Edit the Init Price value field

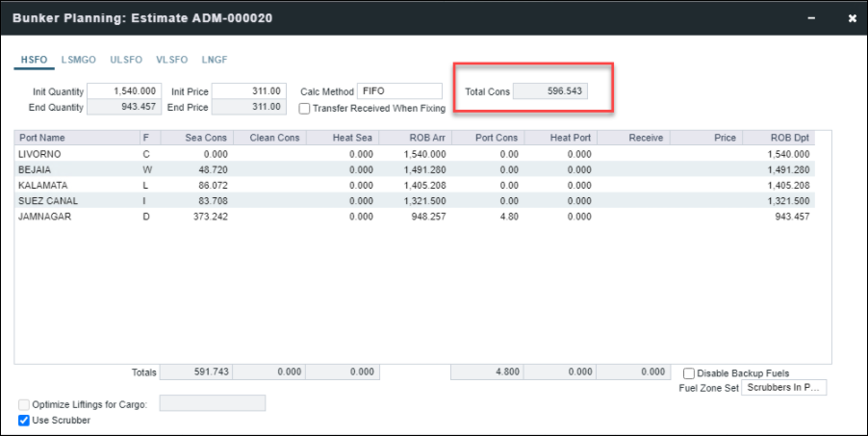(247, 90)
